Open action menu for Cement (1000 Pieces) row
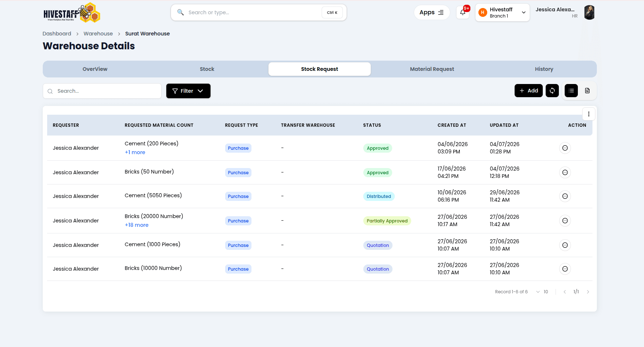644x347 pixels. tap(565, 245)
